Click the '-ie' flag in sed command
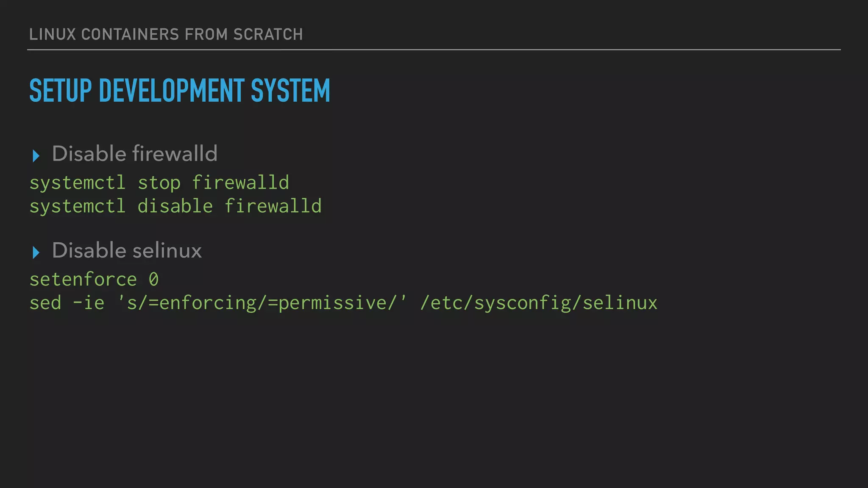The height and width of the screenshot is (488, 868). (x=89, y=303)
